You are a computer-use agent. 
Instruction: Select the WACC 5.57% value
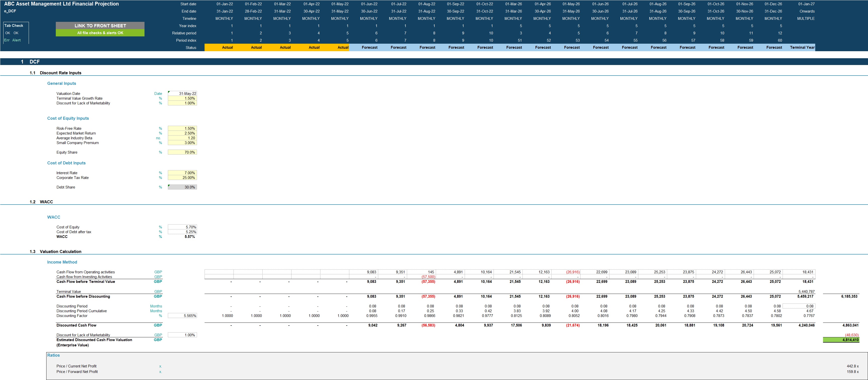pos(190,237)
